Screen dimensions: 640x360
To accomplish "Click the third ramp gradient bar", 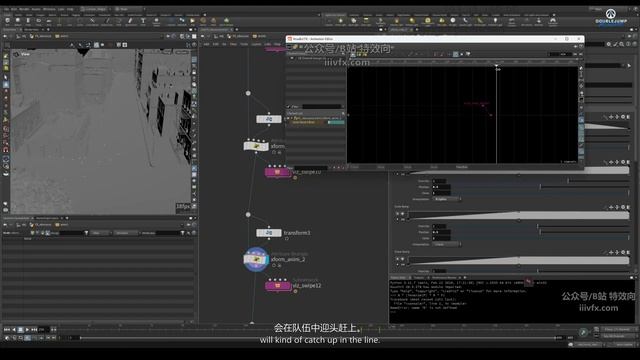I will point(518,260).
